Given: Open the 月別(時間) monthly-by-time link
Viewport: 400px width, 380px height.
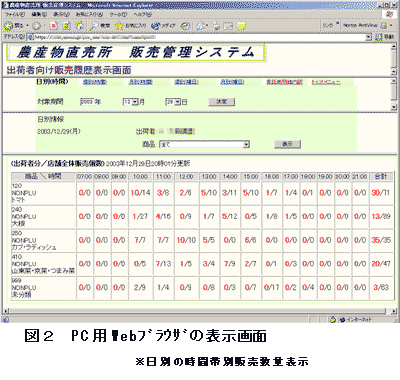Looking at the screenshot, I should (x=140, y=82).
